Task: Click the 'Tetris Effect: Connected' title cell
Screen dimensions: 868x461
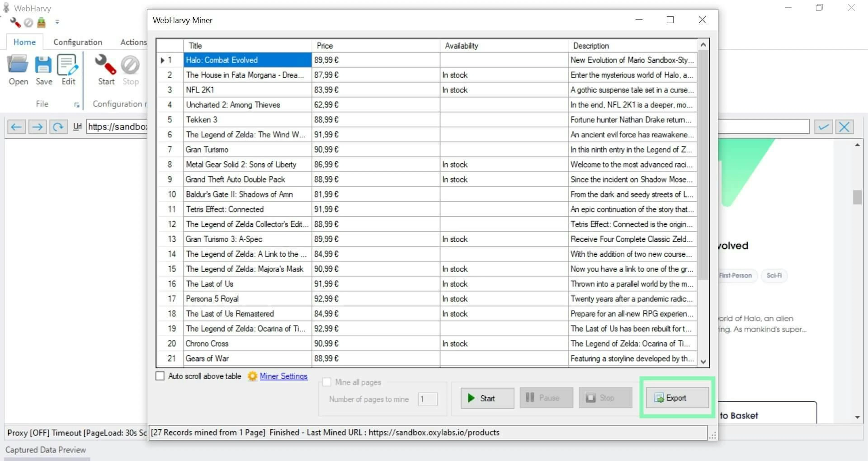Action: [247, 209]
